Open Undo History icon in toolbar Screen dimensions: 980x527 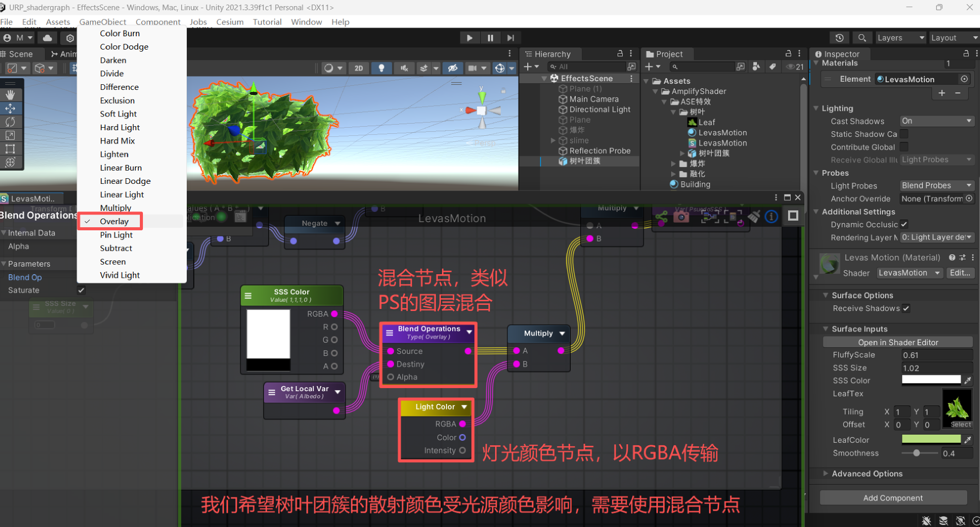coord(840,38)
